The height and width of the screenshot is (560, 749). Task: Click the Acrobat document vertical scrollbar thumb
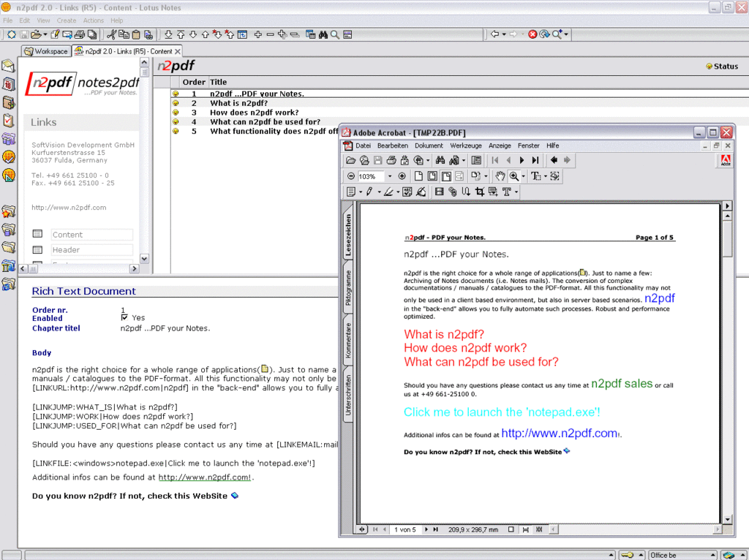click(x=727, y=239)
